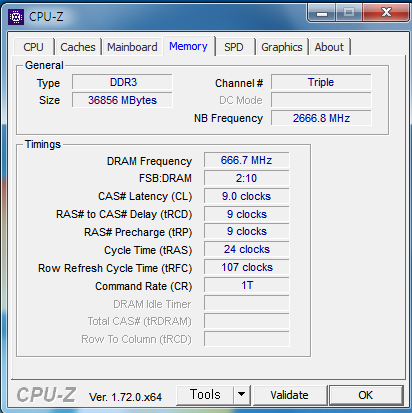Open the About tab
The height and width of the screenshot is (413, 412).
coord(329,47)
